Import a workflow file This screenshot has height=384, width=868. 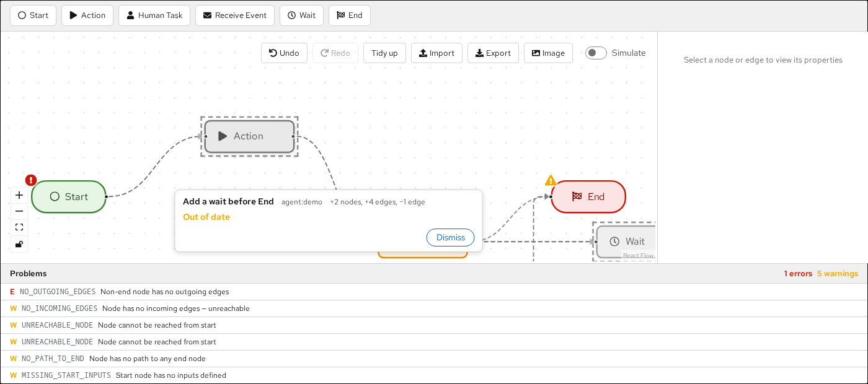(436, 53)
